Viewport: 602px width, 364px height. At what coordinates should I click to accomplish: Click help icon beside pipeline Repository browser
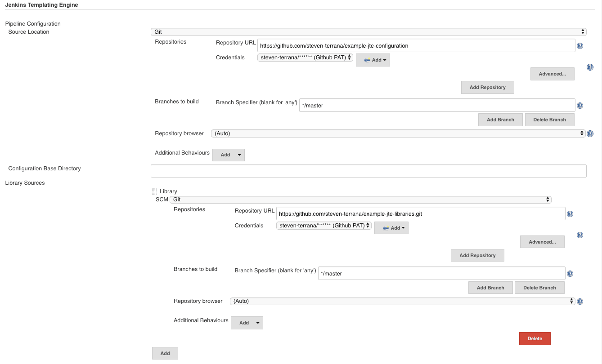click(x=590, y=133)
